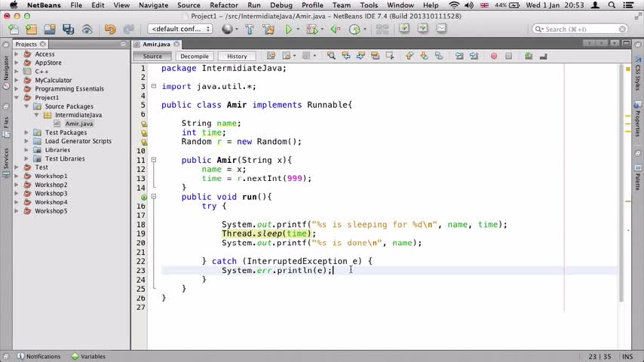Toggle Rectangular Selection mode
This screenshot has width=644, height=362.
[390, 56]
